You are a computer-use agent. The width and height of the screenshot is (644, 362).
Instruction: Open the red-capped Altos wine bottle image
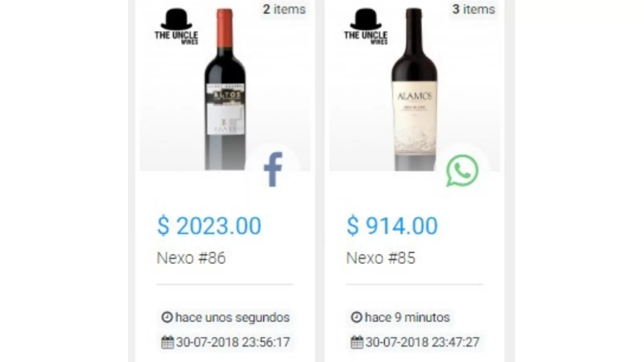coord(225,90)
